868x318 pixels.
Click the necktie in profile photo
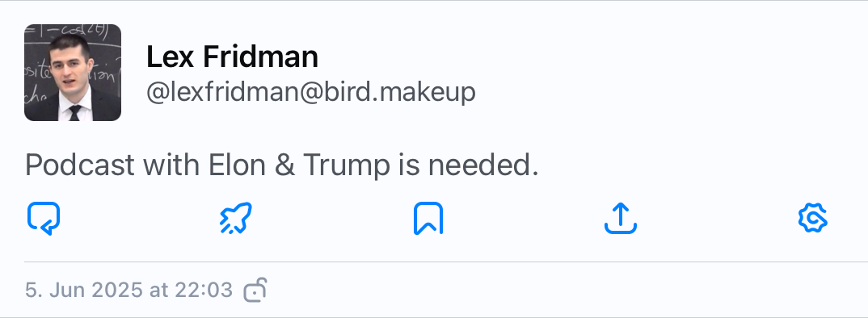[x=74, y=113]
